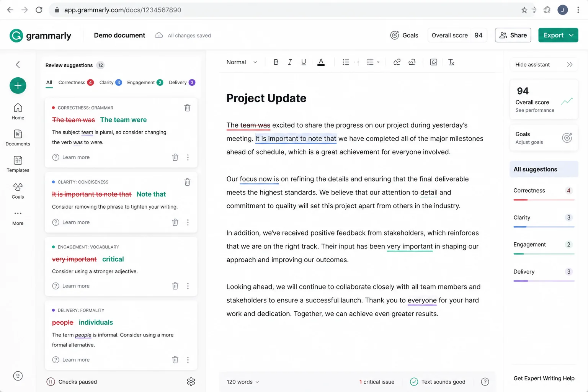Click Overall score 94 in header
The image size is (588, 392).
457,35
